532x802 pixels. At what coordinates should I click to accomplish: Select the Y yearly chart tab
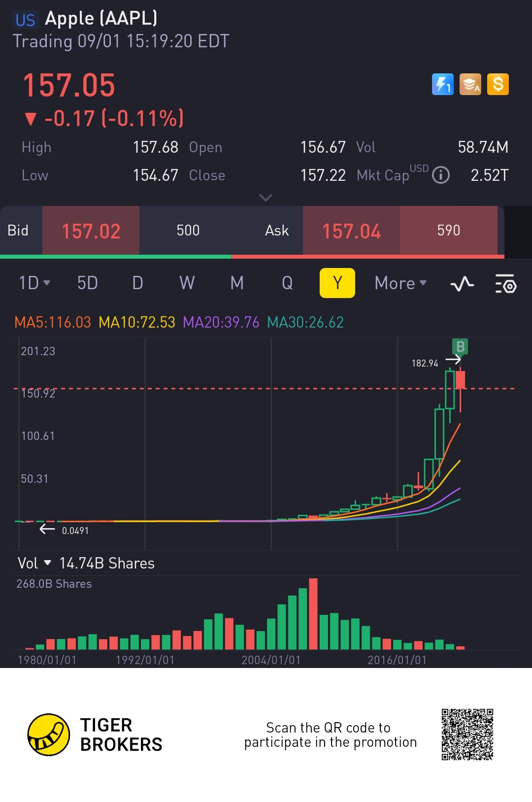click(x=337, y=283)
